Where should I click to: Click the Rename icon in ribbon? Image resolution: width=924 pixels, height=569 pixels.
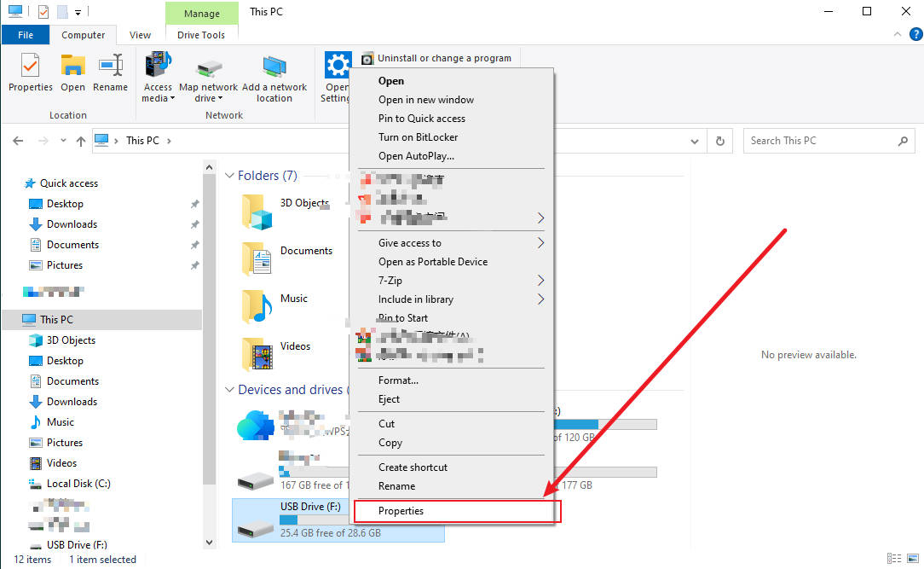pos(110,67)
